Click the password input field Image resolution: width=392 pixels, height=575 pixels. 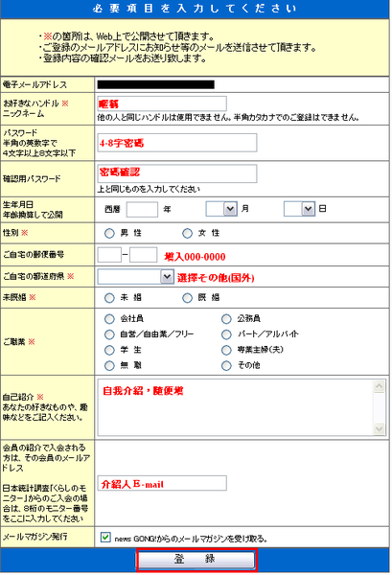pos(177,143)
